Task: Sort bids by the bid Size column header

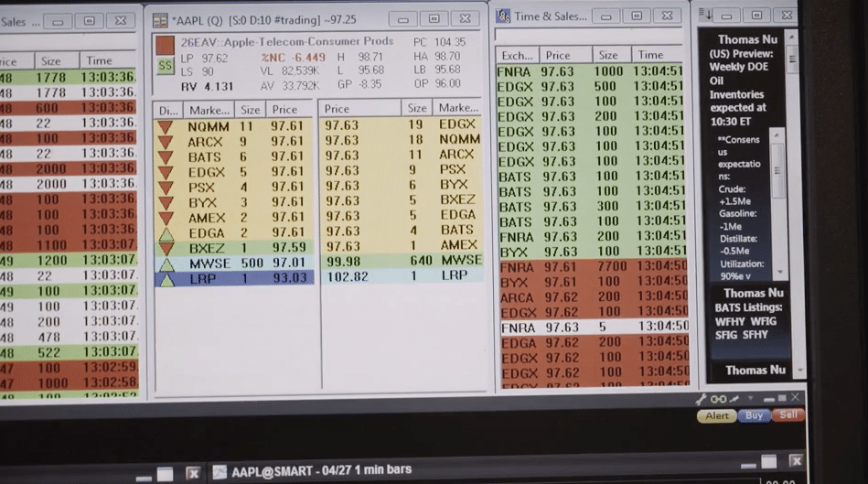Action: coord(251,110)
